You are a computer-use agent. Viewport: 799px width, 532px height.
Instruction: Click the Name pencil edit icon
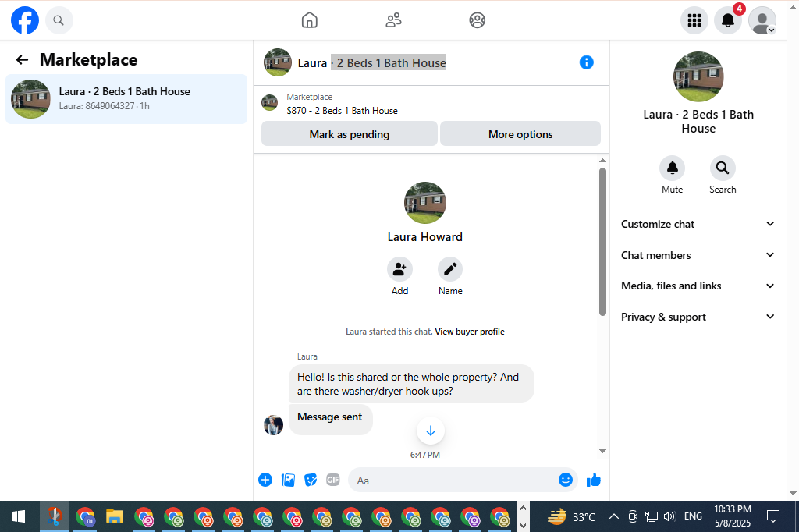coord(450,269)
